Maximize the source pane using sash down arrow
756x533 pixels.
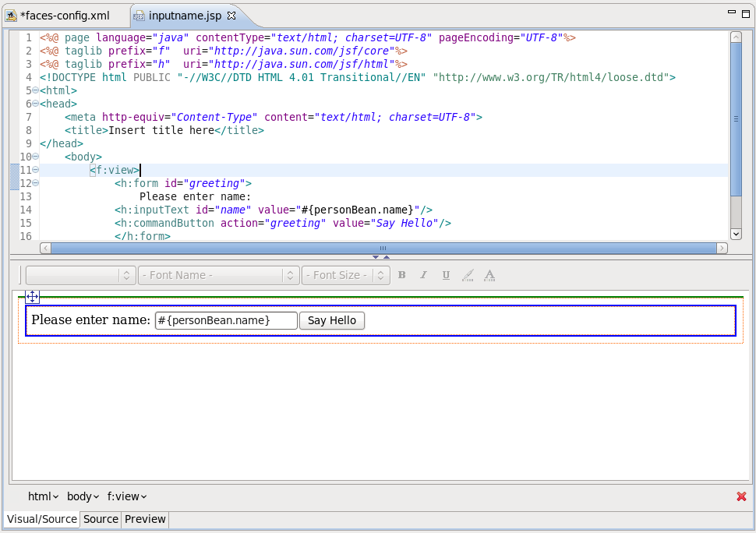[x=376, y=257]
